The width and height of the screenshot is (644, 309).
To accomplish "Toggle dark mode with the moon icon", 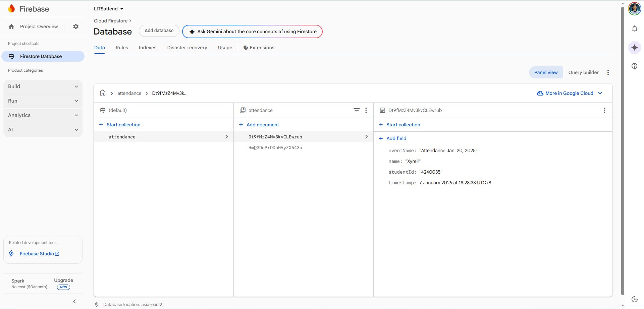I will click(x=634, y=299).
